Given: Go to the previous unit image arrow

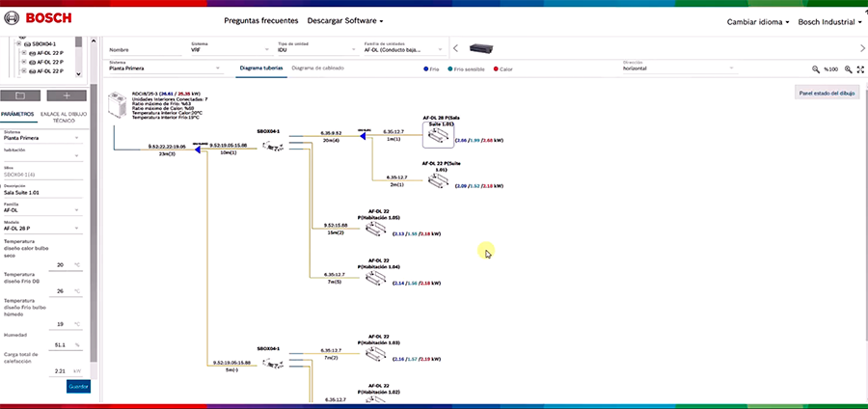Looking at the screenshot, I should click(456, 48).
